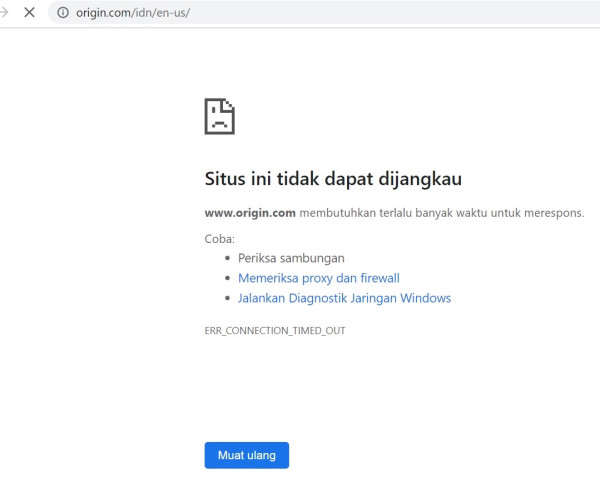The height and width of the screenshot is (477, 600).
Task: Click heading 'Situs ini tidak dapat dijangkau'
Action: [x=333, y=179]
